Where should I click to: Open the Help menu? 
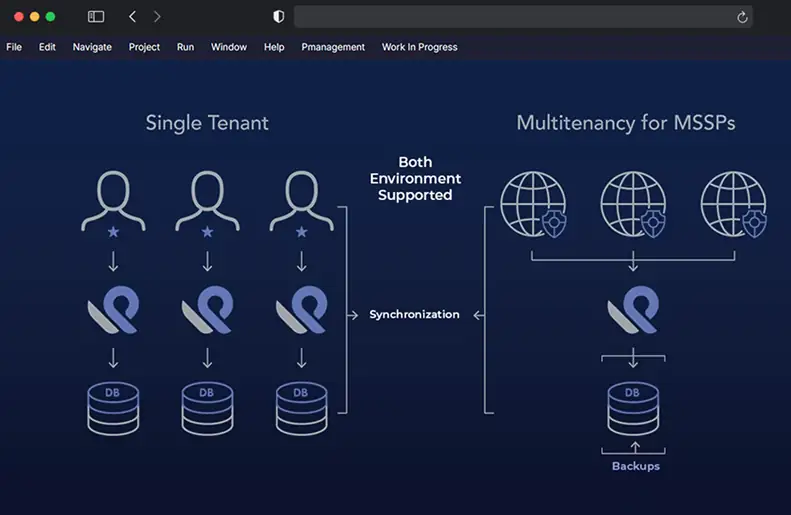click(x=274, y=47)
